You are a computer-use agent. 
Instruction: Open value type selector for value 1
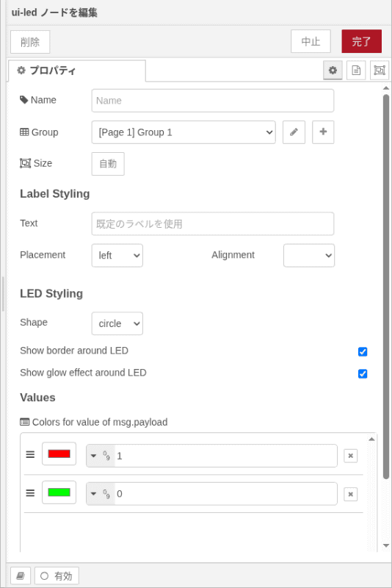coord(101,456)
